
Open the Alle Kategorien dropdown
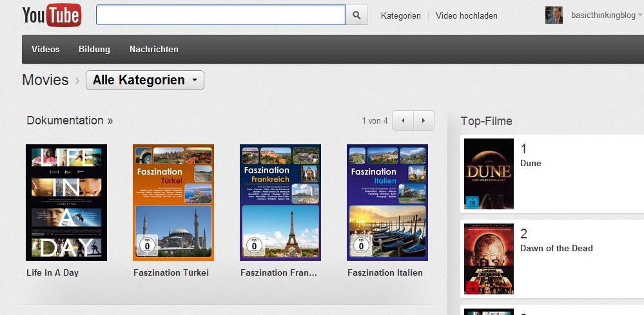point(145,80)
